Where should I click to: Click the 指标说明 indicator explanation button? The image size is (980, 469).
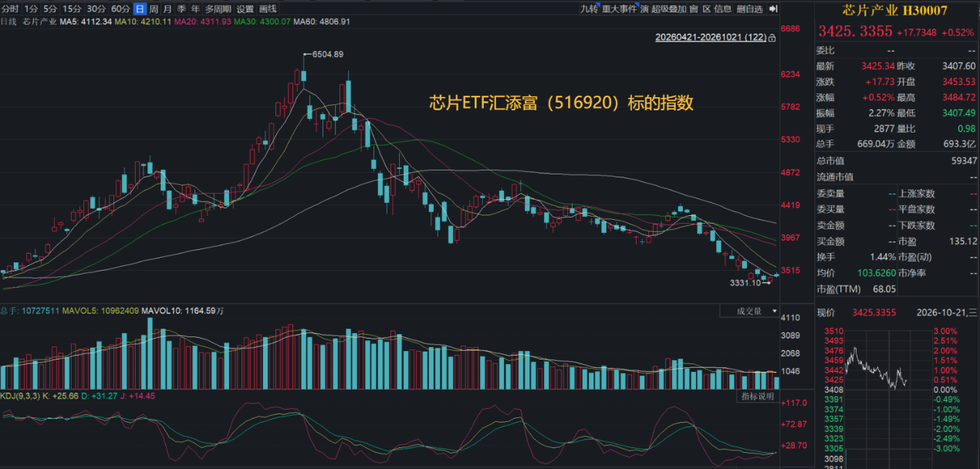pyautogui.click(x=758, y=396)
